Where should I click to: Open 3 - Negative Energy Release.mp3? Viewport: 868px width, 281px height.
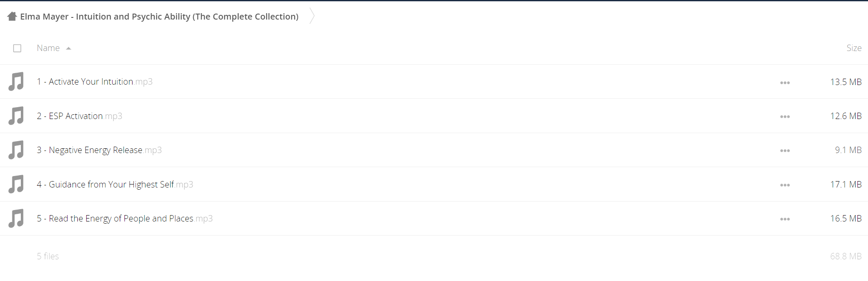[99, 150]
